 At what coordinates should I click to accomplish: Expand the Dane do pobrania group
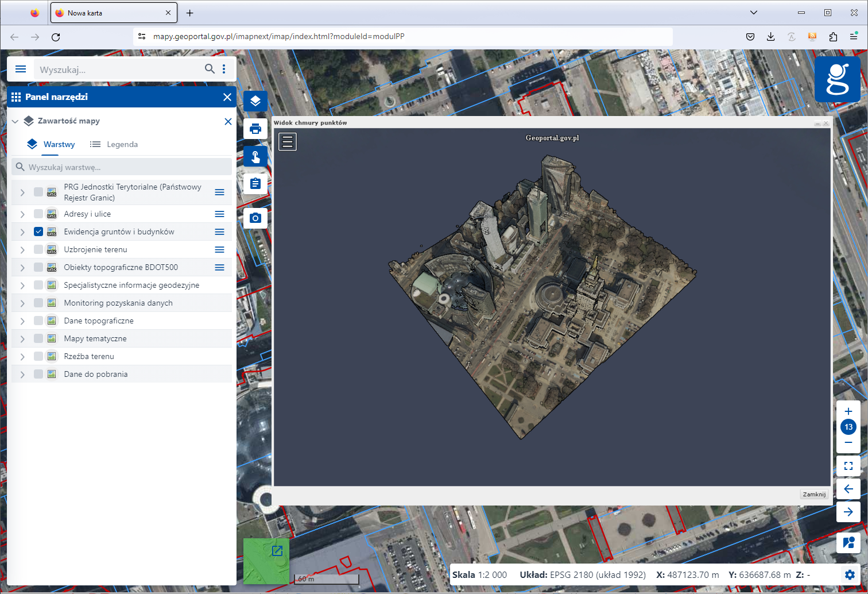[x=22, y=375]
